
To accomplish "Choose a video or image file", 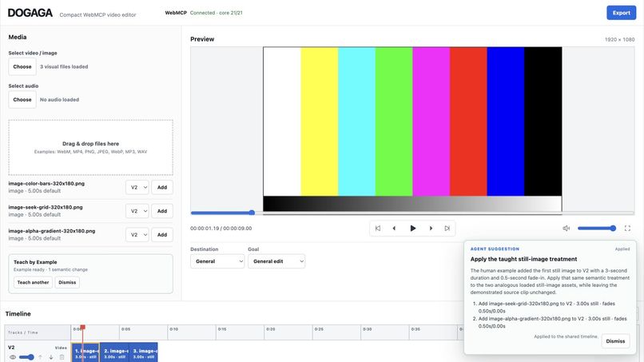I will point(22,66).
